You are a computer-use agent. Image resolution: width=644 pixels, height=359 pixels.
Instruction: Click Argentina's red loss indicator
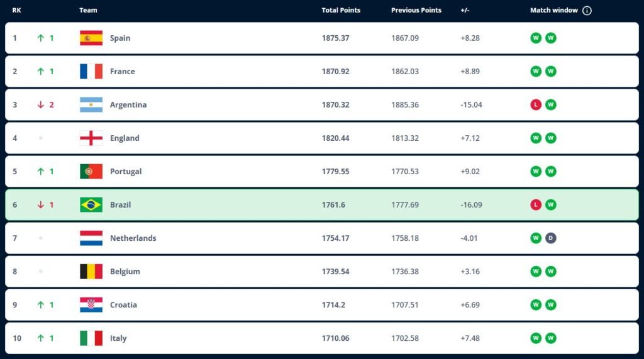[536, 105]
